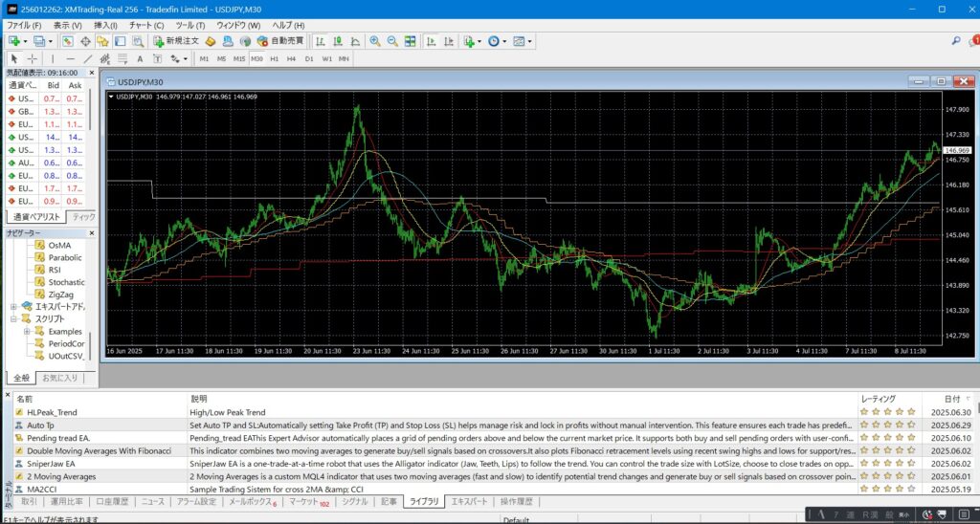Toggle the 自動売買 AutoTrading button
The height and width of the screenshot is (524, 980).
(280, 41)
